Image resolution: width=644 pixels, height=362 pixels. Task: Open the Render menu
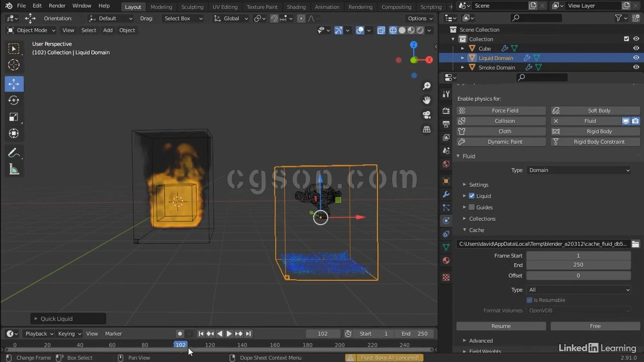coord(57,6)
